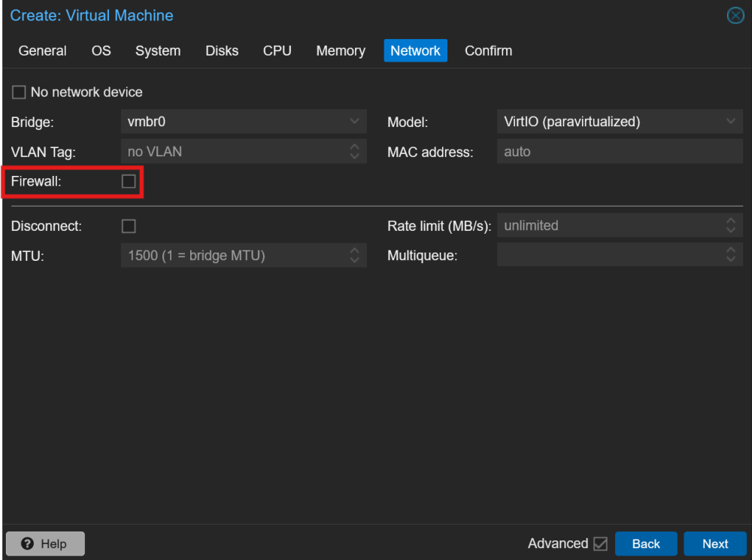752x560 pixels.
Task: Click the Bridge field text vmbr0
Action: point(147,122)
